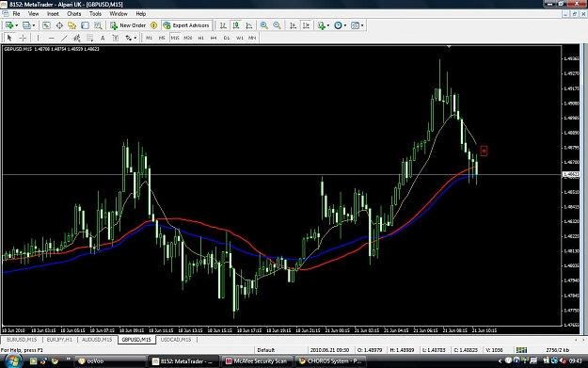This screenshot has width=588, height=368.
Task: Select the trendline drawing tool
Action: [64, 38]
